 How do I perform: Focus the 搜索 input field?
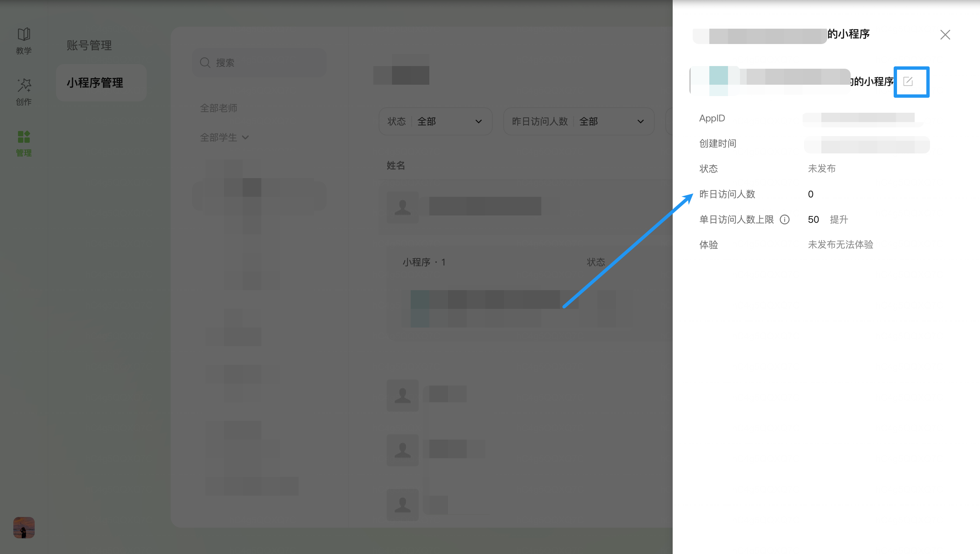tap(266, 62)
